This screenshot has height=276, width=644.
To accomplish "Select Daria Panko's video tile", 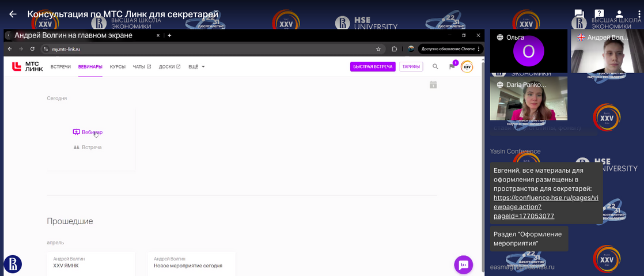I will click(529, 99).
